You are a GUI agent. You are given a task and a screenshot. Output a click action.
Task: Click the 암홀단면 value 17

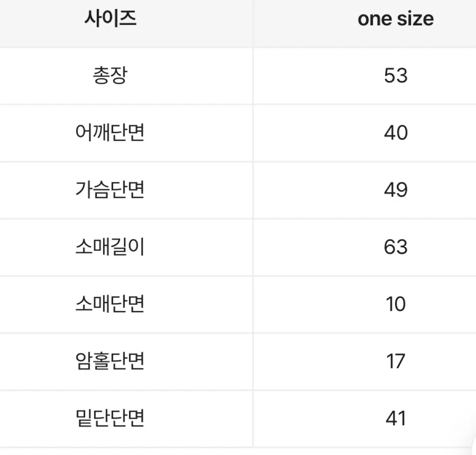[395, 361]
